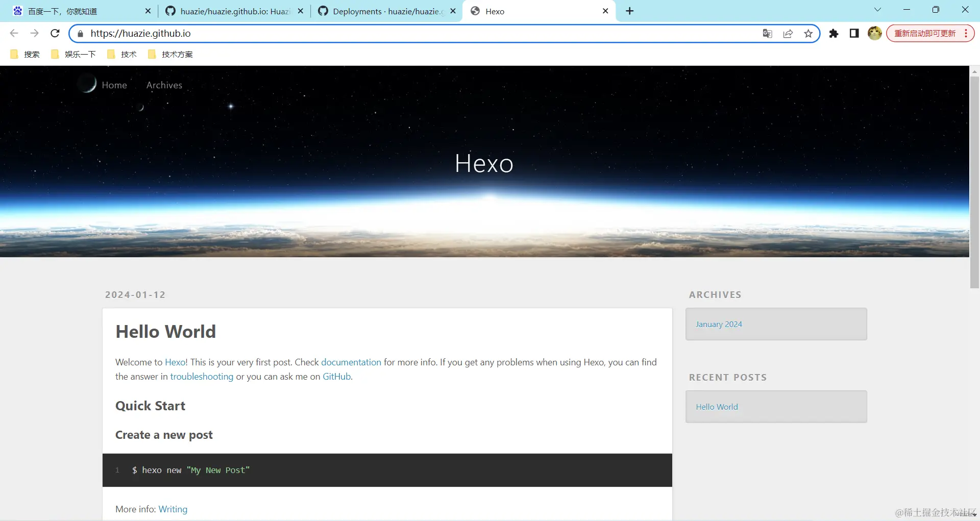Open the GitHub link in the post

click(x=336, y=377)
